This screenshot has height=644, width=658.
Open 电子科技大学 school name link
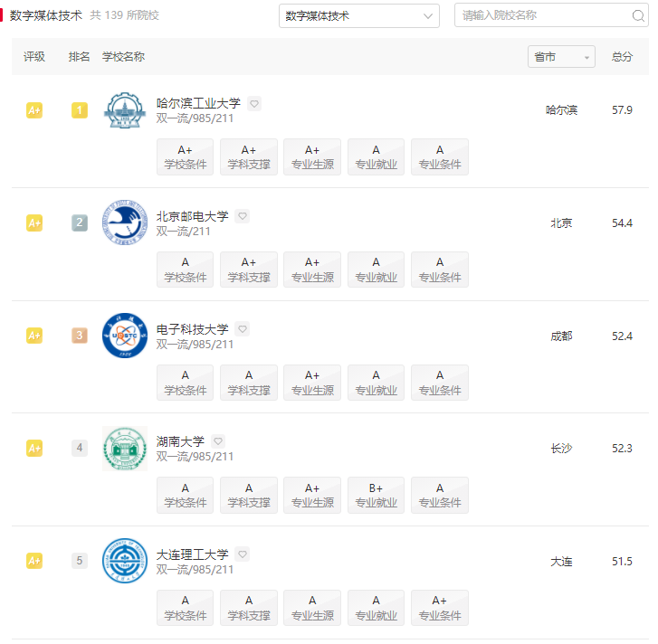pyautogui.click(x=192, y=328)
